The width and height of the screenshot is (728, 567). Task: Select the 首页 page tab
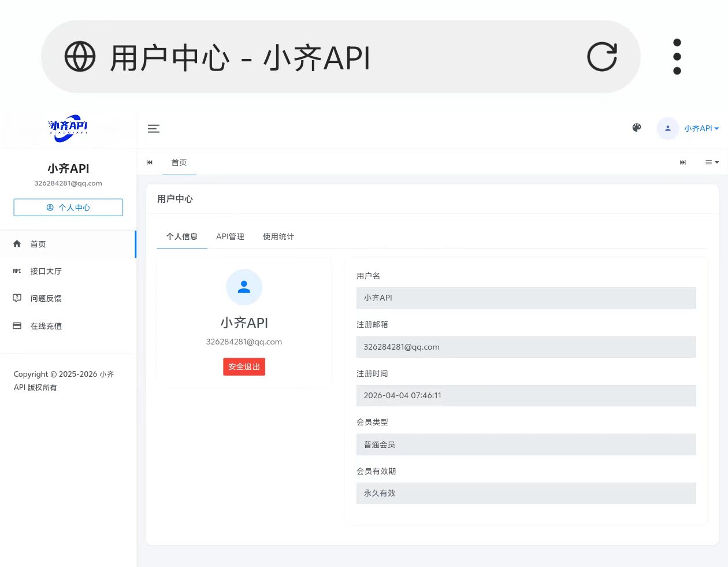[179, 162]
